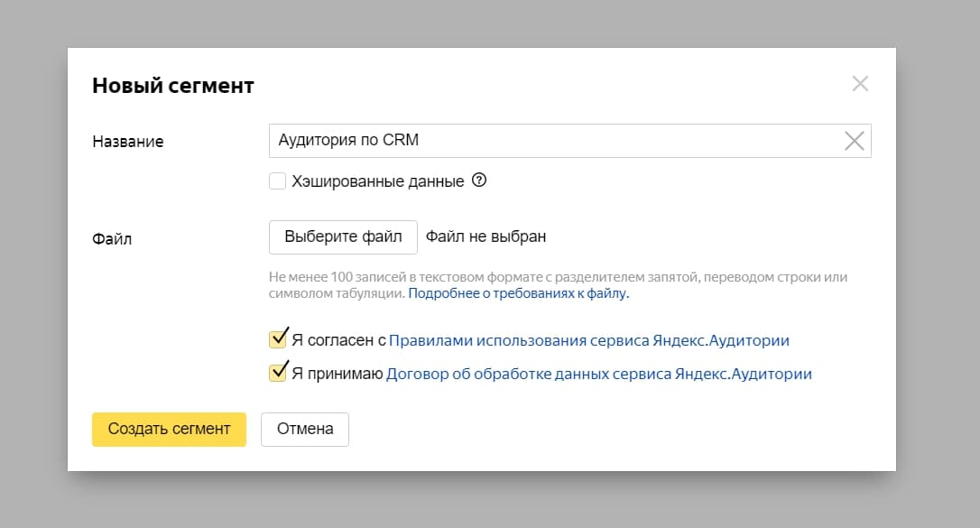Click inside the Название input field
The width and height of the screenshot is (980, 528).
(x=541, y=140)
